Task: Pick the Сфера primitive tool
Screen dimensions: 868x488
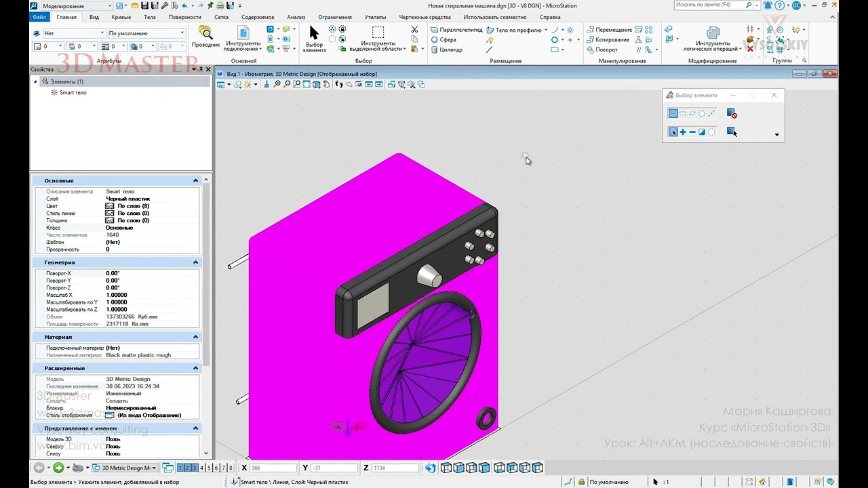Action: (x=443, y=40)
